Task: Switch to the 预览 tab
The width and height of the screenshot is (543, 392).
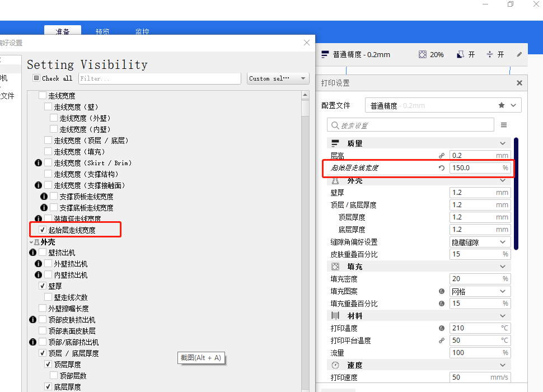Action: [x=102, y=31]
